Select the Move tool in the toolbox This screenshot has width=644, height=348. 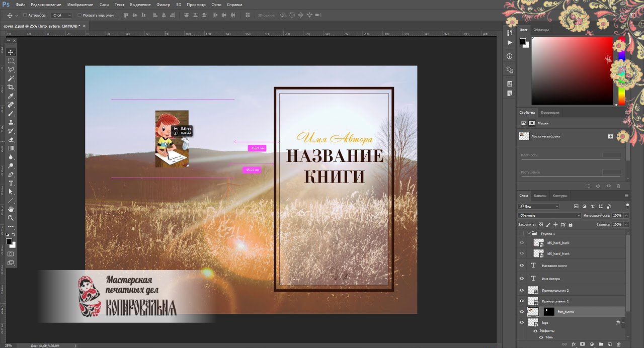tap(11, 52)
